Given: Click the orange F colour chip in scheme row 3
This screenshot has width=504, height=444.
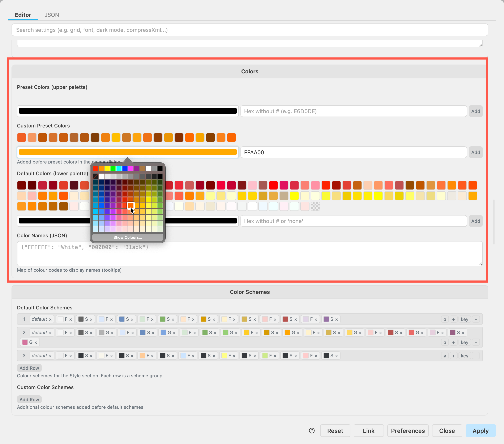Looking at the screenshot, I should point(142,356).
